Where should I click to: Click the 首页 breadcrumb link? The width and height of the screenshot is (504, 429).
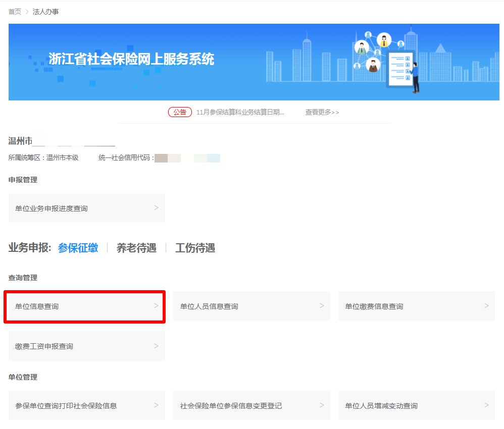(x=15, y=12)
